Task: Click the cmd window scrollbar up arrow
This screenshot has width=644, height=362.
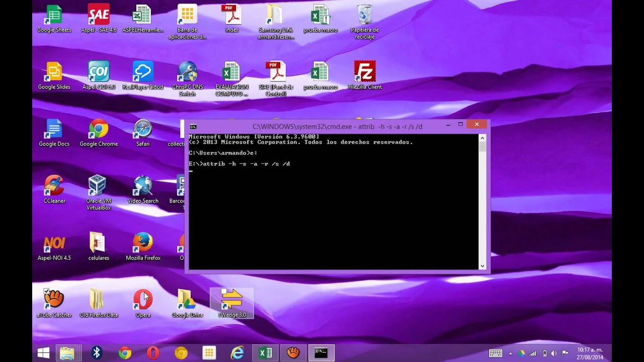Action: click(x=482, y=138)
